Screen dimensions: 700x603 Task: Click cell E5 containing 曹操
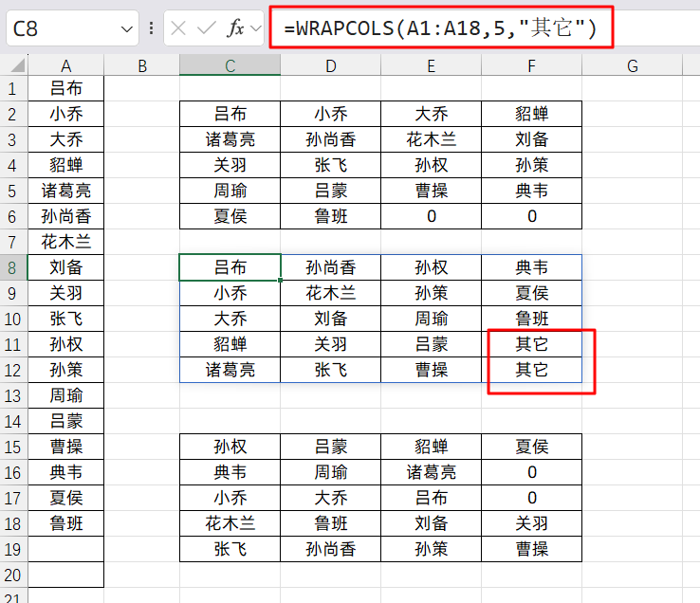[x=431, y=191]
